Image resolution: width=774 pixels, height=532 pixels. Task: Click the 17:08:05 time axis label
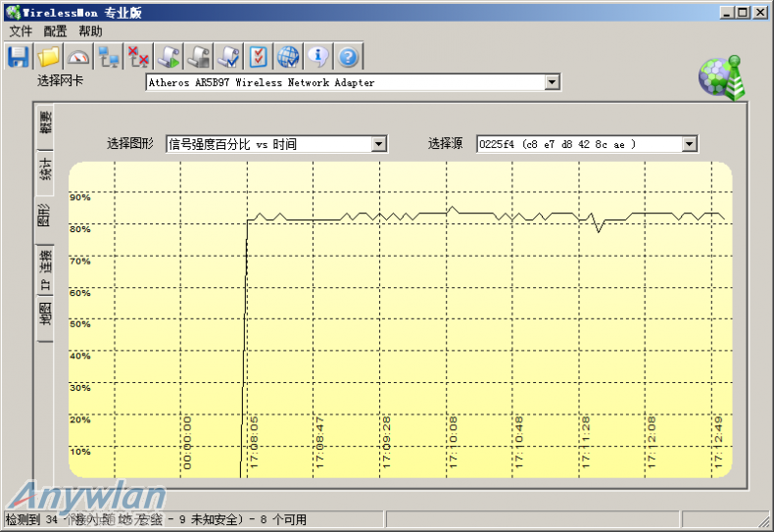point(254,442)
